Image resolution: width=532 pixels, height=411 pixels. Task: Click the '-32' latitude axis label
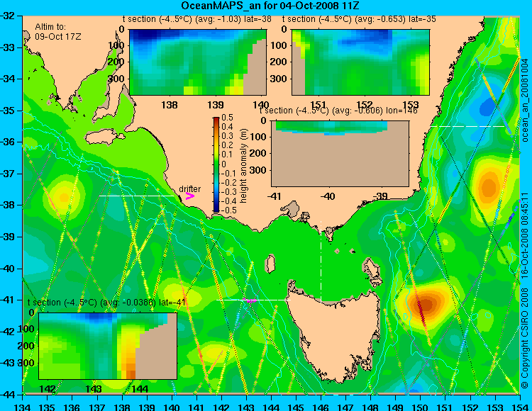(x=8, y=16)
